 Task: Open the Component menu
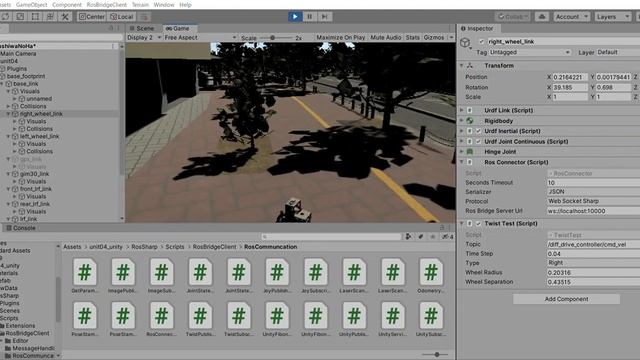(67, 4)
